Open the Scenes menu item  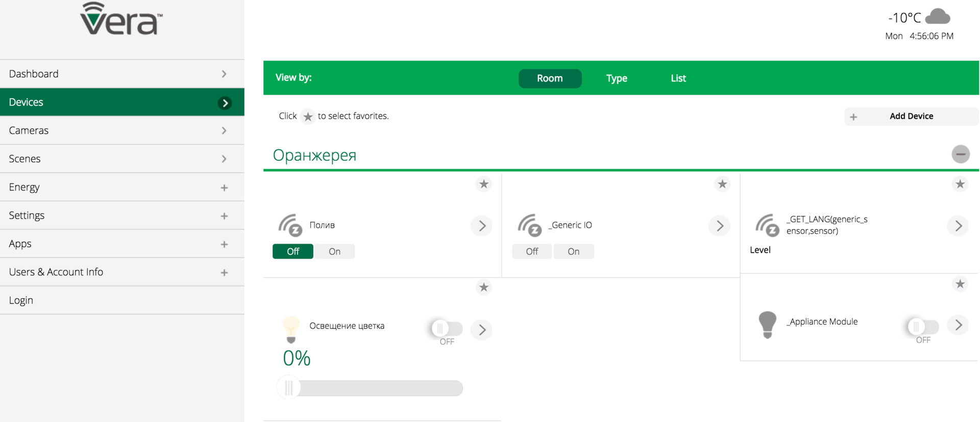tap(122, 159)
